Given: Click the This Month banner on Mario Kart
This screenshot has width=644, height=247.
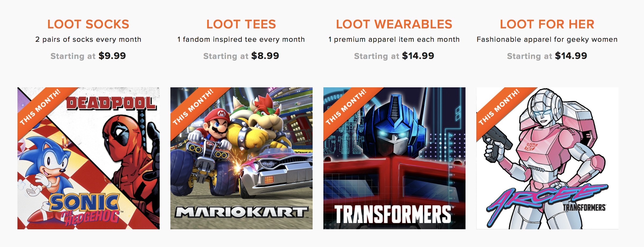Looking at the screenshot, I should (x=193, y=107).
